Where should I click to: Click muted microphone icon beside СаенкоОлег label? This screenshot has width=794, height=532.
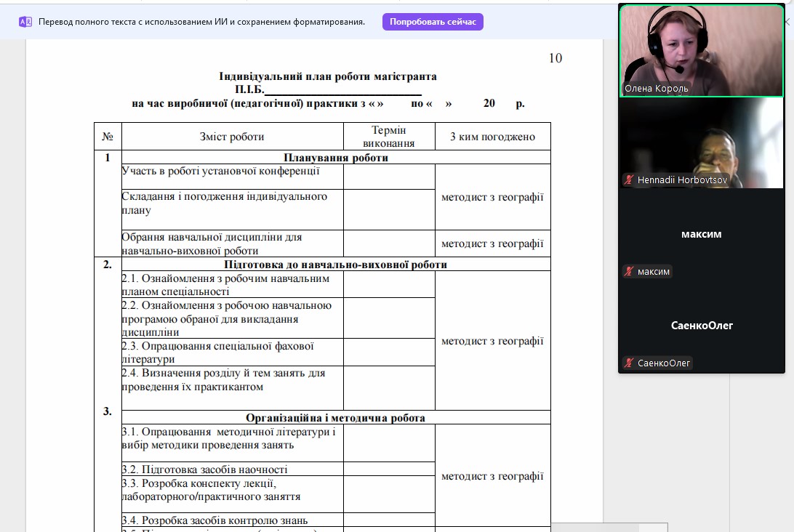click(630, 363)
